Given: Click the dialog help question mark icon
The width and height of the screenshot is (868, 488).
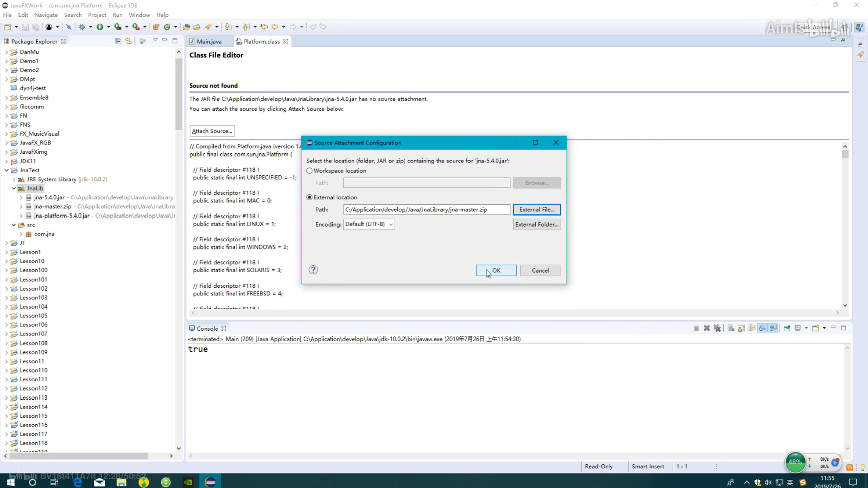Looking at the screenshot, I should (313, 270).
